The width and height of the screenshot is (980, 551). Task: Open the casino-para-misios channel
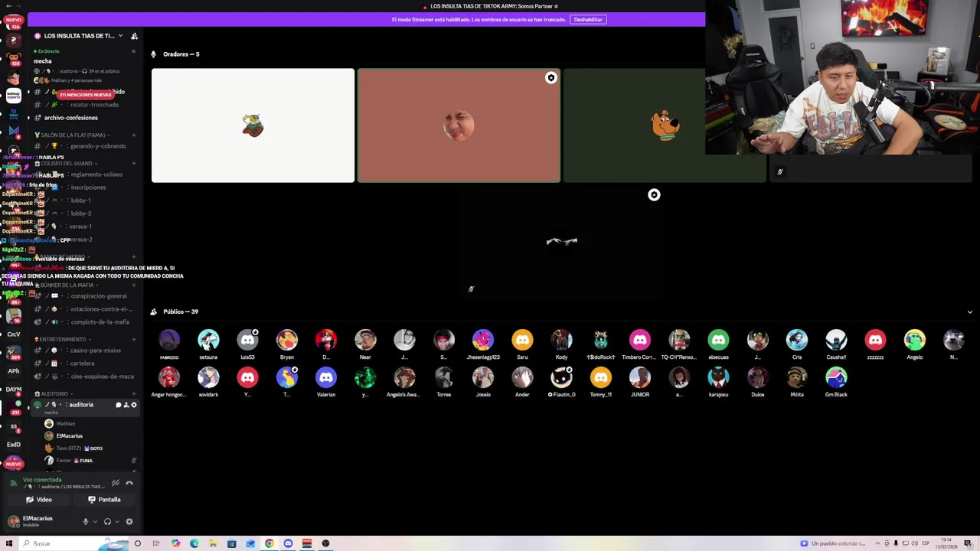pos(84,350)
